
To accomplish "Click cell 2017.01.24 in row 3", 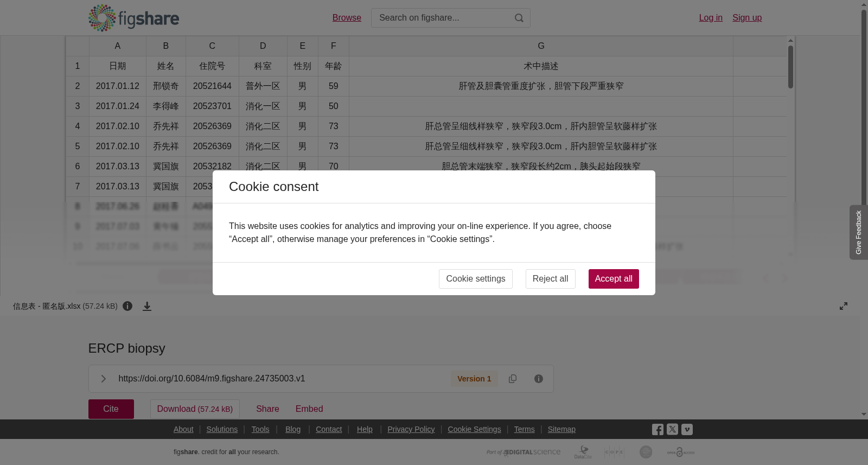I will pos(118,106).
